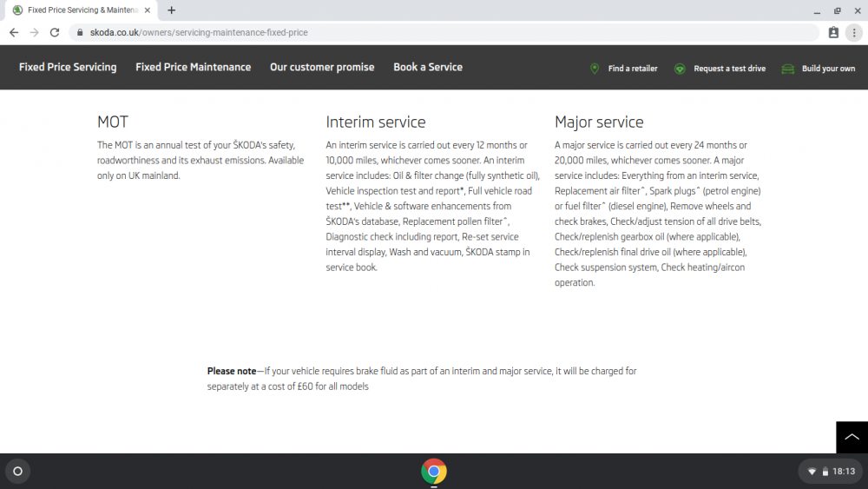Minimize the browser window
The width and height of the screenshot is (868, 489).
817,10
